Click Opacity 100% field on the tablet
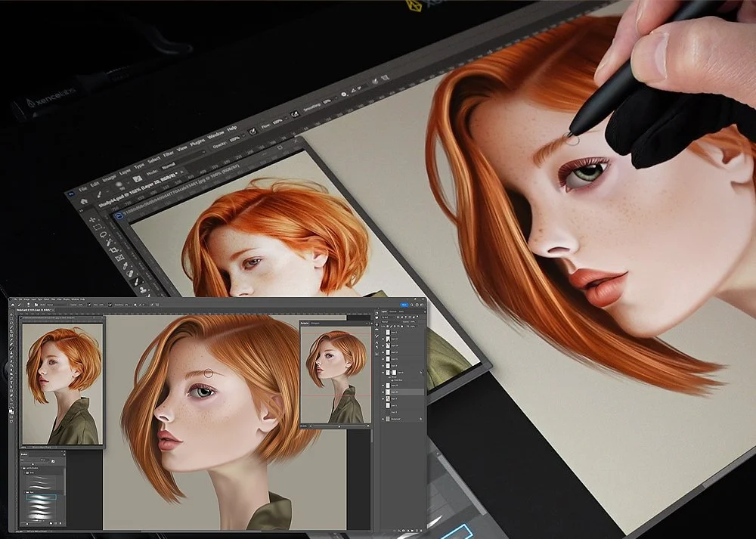The width and height of the screenshot is (756, 539). tap(235, 138)
